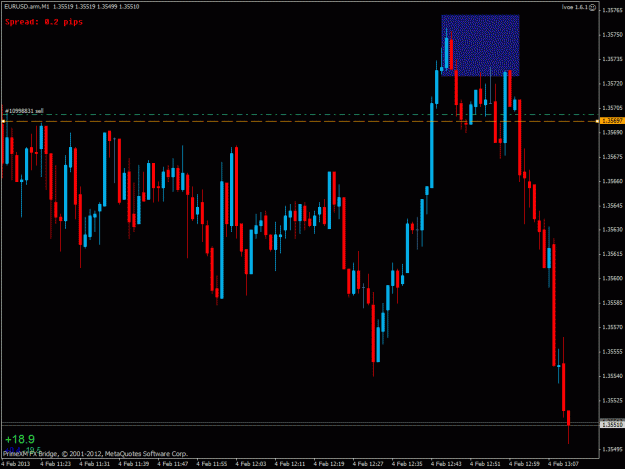This screenshot has height=469, width=625.
Task: Select the green dash-dot horizontal line
Action: [x=299, y=115]
